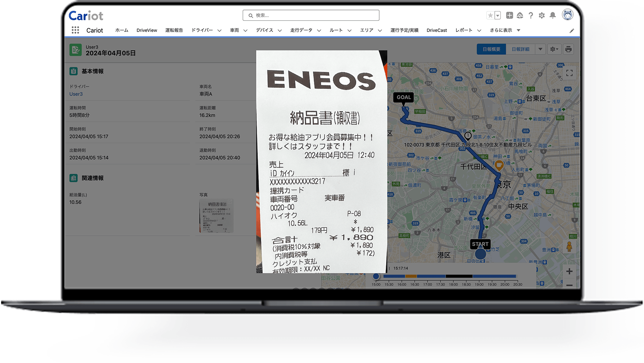Open the DriveCast tab
644x363 pixels.
(x=437, y=30)
